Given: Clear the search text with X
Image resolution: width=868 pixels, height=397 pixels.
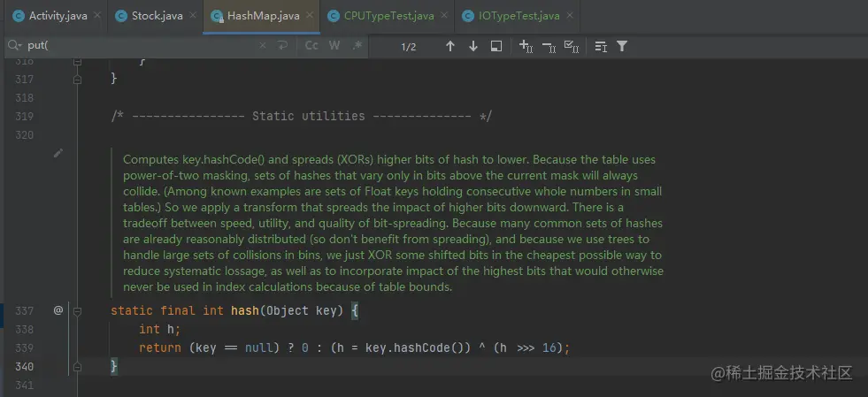Looking at the screenshot, I should click(x=263, y=47).
